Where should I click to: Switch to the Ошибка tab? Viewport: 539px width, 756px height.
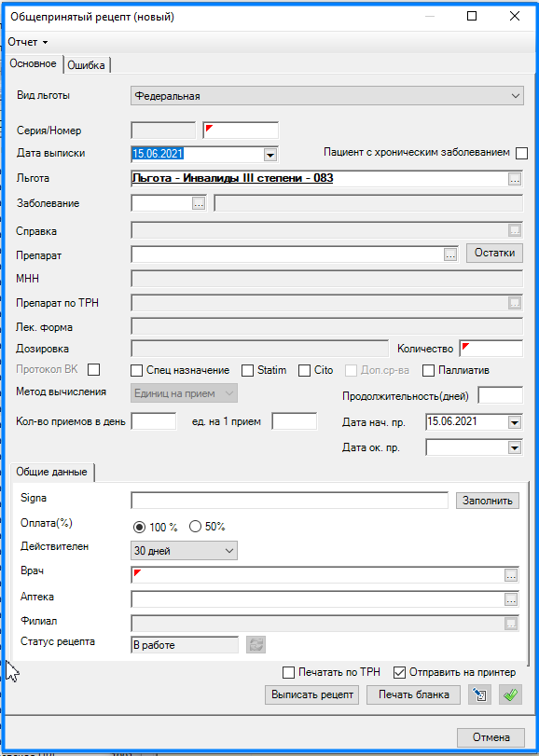point(87,65)
